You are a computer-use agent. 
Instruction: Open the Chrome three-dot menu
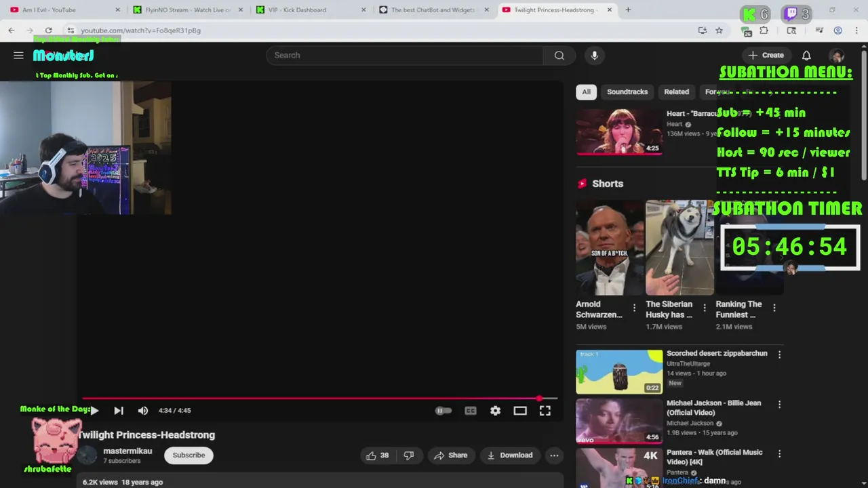(x=857, y=30)
